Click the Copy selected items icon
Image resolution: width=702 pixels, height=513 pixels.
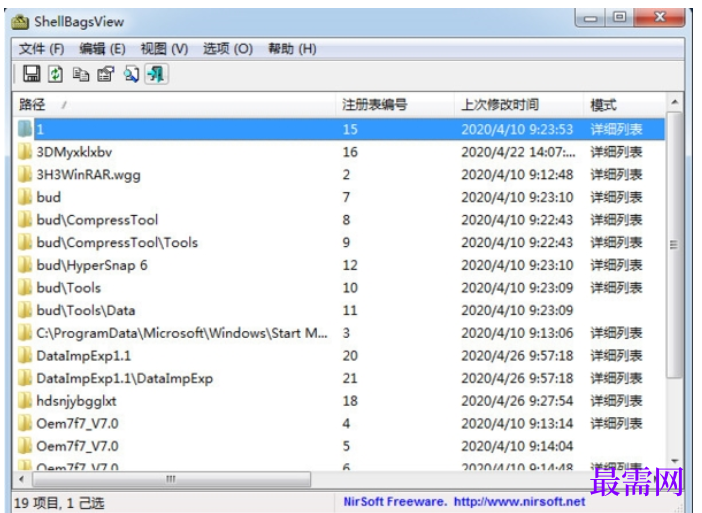coord(81,74)
